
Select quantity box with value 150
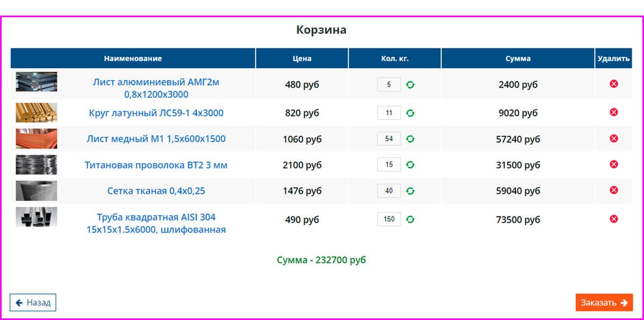pyautogui.click(x=389, y=219)
